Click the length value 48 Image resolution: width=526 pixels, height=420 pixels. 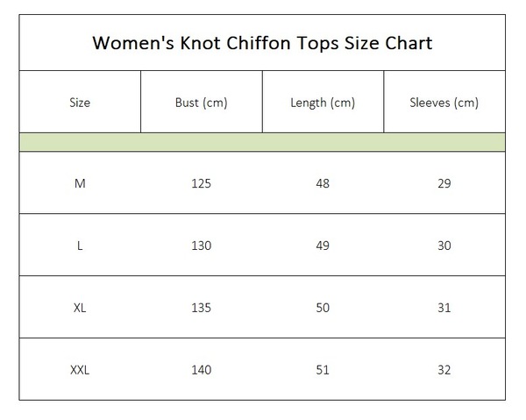coord(323,183)
